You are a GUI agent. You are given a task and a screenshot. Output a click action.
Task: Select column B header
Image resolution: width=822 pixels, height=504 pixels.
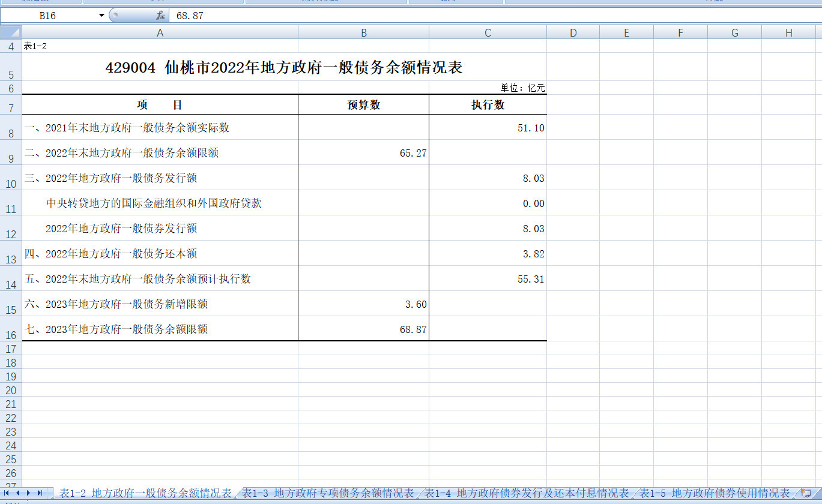point(363,33)
